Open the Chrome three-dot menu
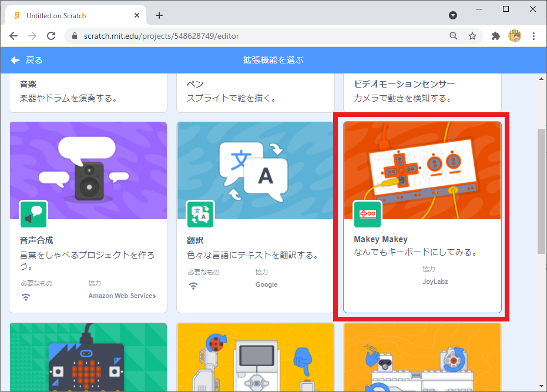This screenshot has width=547, height=392. click(x=533, y=36)
